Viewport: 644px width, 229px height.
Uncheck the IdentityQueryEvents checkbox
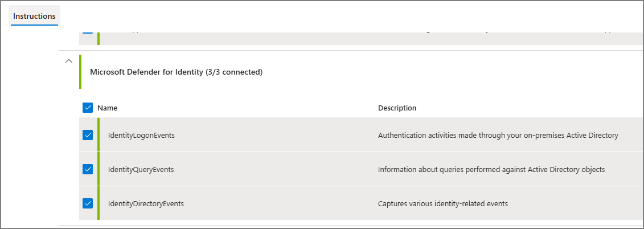[x=88, y=169]
